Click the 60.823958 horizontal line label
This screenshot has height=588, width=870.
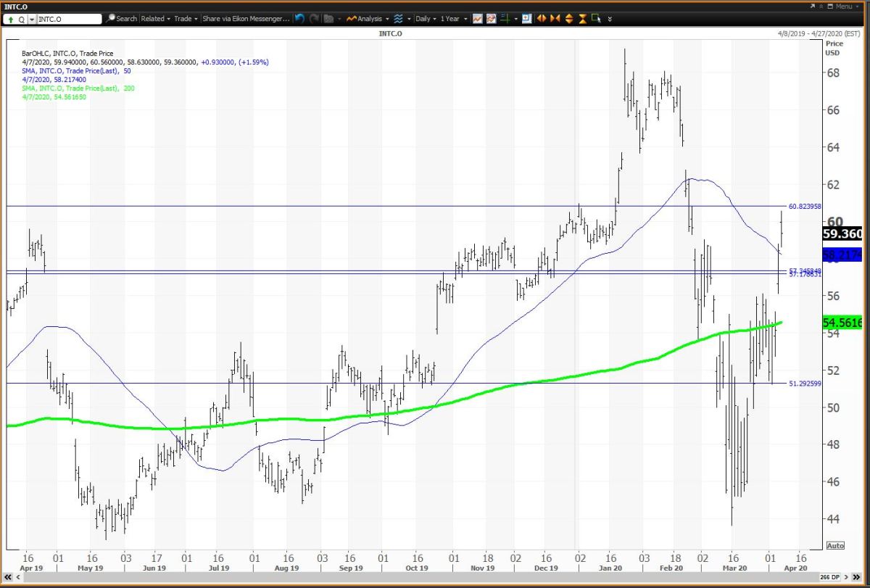pyautogui.click(x=804, y=207)
